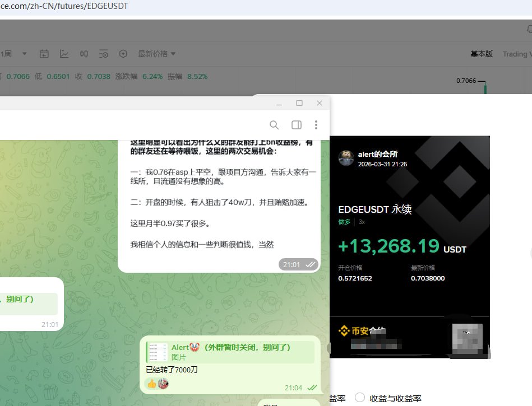Click 涨跌幅 6.24% value
The image size is (532, 406).
click(x=152, y=77)
